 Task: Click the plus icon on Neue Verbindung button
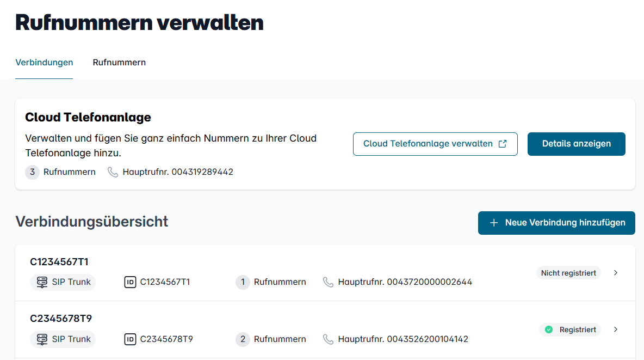click(494, 223)
